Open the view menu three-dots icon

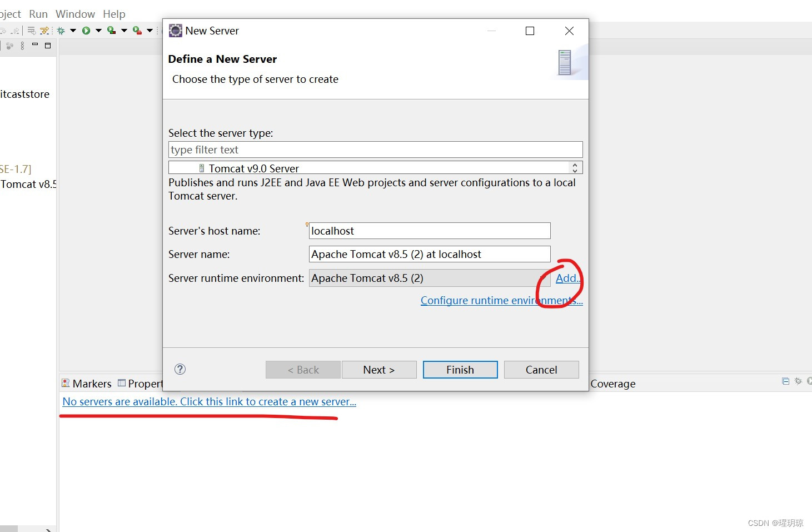pyautogui.click(x=22, y=46)
